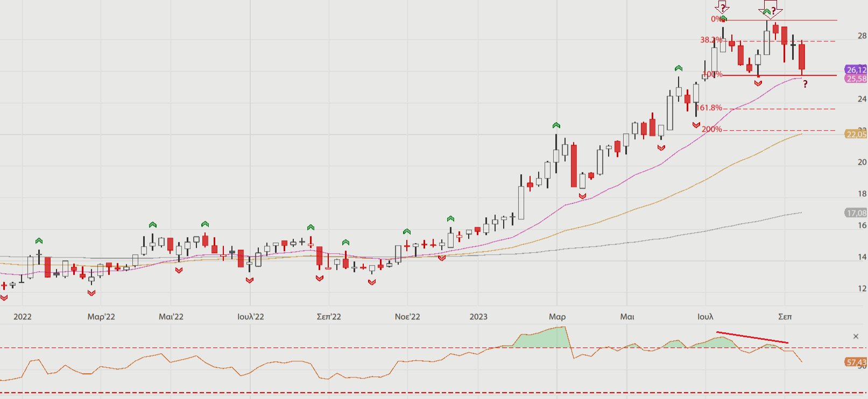The height and width of the screenshot is (399, 868).
Task: Click the Νοε'22 label on the time axis
Action: [x=407, y=316]
